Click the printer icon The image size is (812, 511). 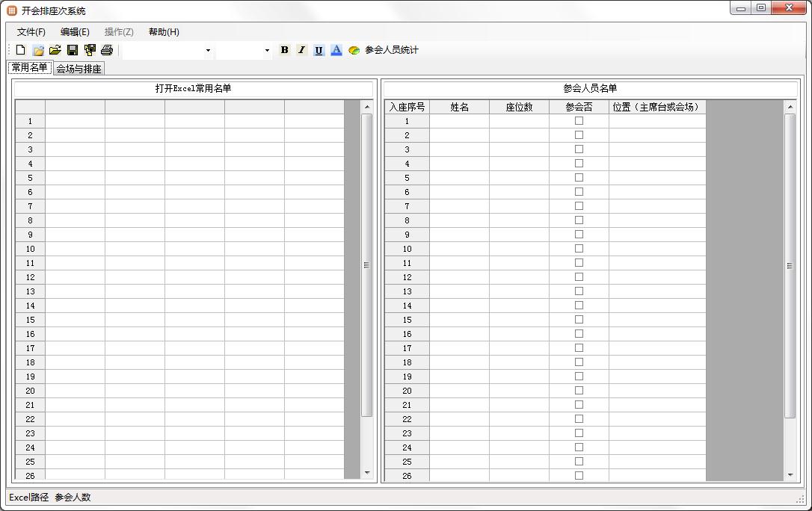[107, 49]
